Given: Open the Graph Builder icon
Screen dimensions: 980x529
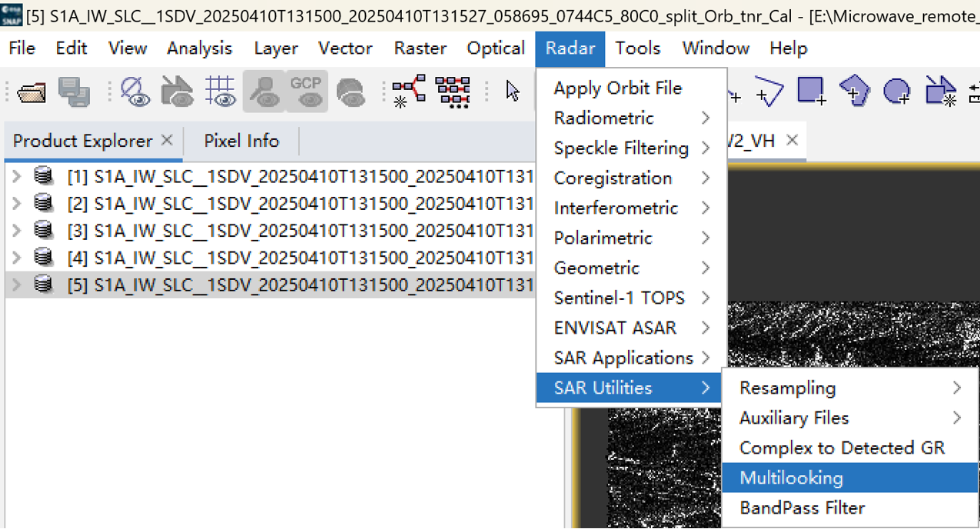Looking at the screenshot, I should [x=409, y=91].
